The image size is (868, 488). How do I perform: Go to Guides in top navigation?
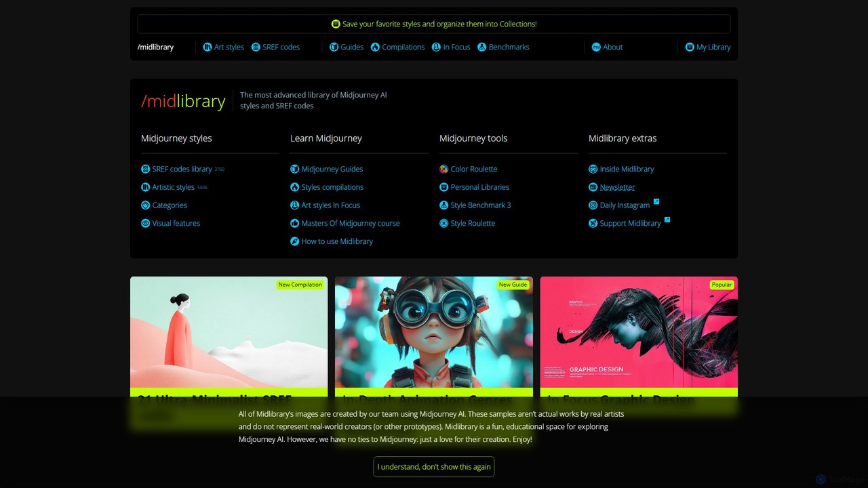352,47
